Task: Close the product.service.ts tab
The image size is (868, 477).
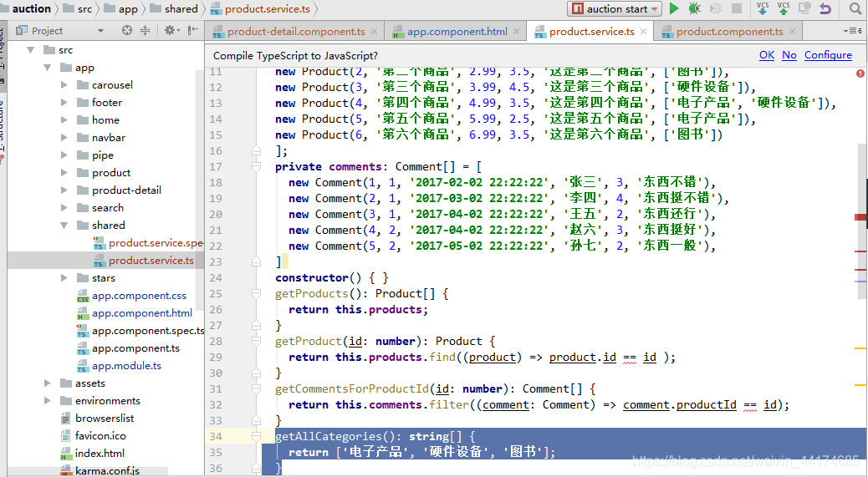Action: [x=643, y=32]
